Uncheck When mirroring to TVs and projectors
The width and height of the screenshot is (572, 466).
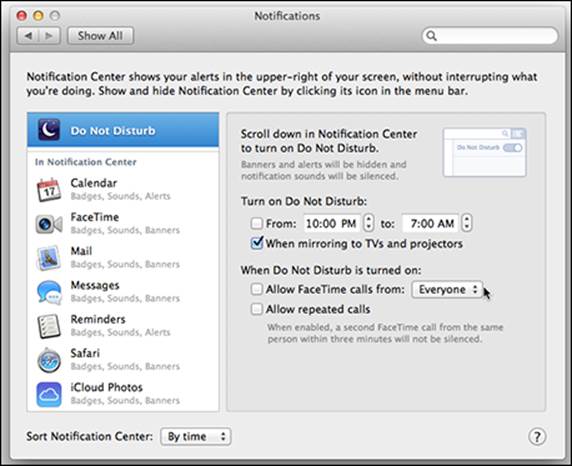(x=257, y=243)
